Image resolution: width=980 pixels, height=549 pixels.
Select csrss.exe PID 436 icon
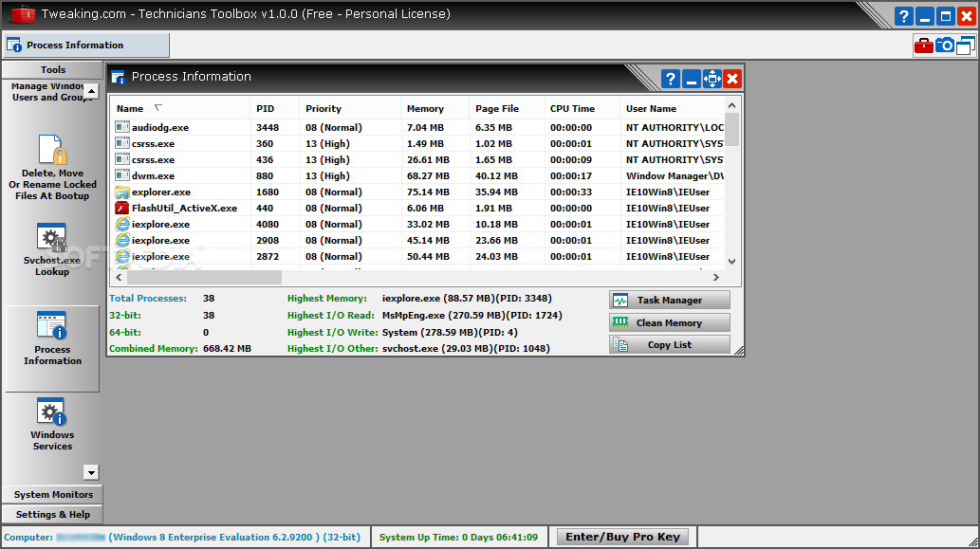tap(121, 160)
